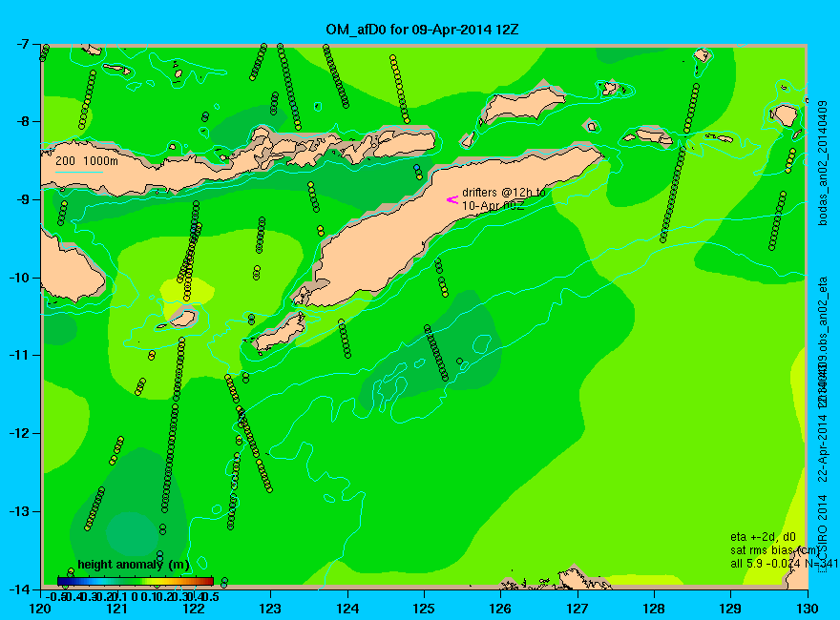Click the 'all 5.9 -0.024 N=341' statistics line

coord(784,564)
